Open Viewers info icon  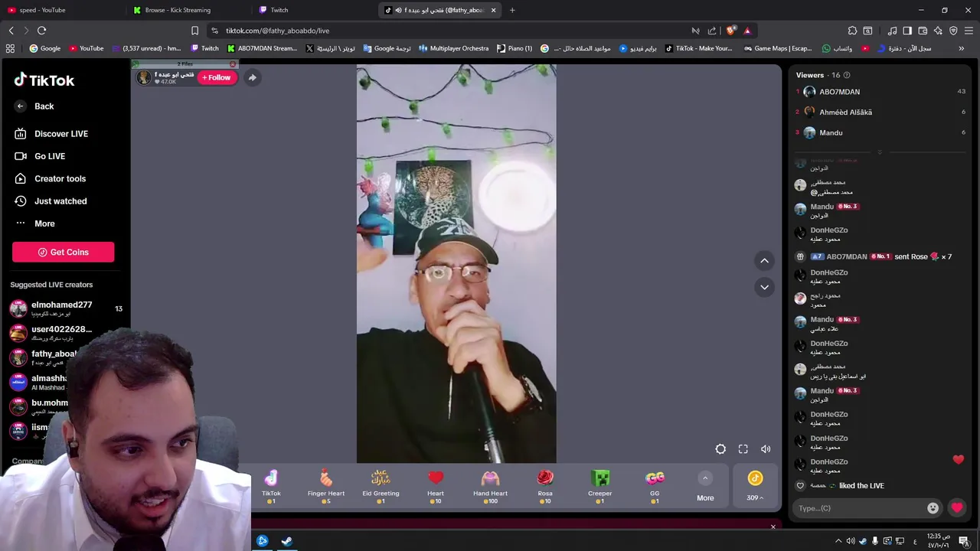coord(846,75)
